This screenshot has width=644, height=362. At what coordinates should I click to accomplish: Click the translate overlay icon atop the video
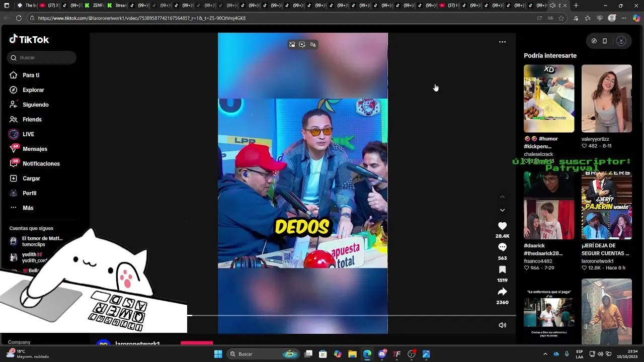tap(312, 45)
